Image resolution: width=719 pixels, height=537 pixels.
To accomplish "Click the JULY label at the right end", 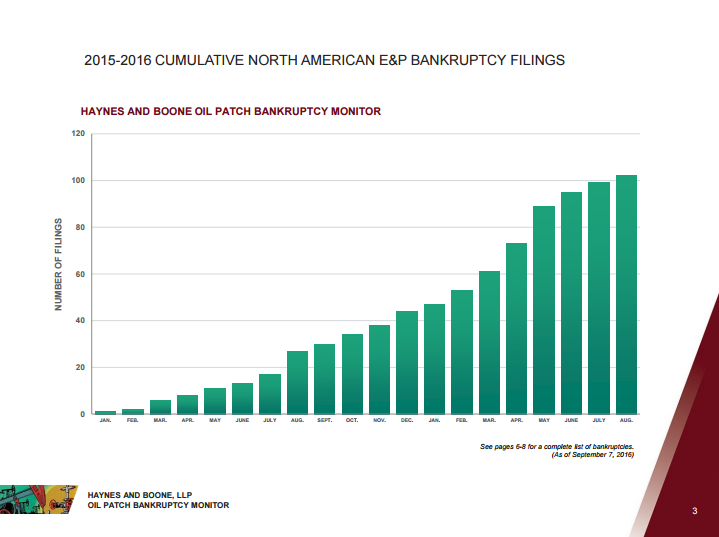I will pyautogui.click(x=599, y=421).
